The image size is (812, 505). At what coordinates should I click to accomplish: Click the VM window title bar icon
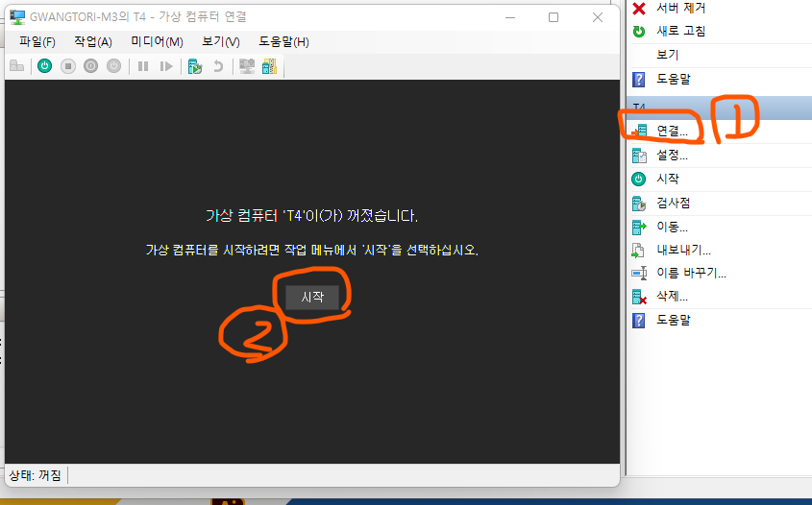17,17
